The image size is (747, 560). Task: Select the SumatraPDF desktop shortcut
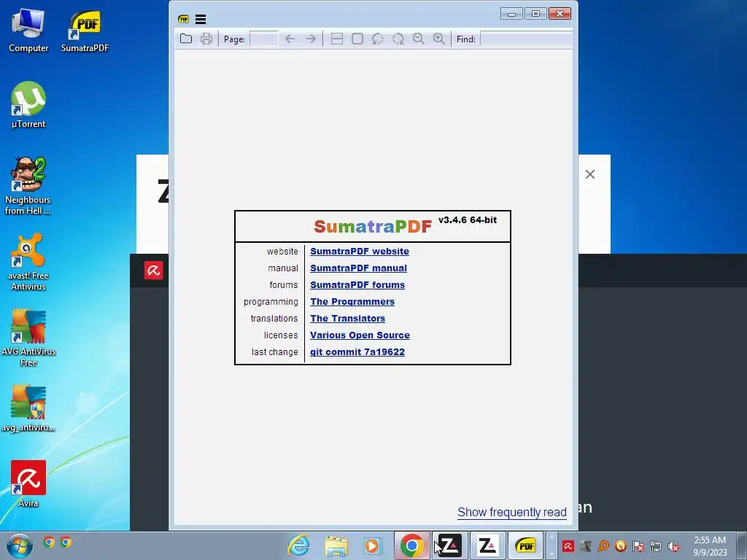(x=85, y=31)
